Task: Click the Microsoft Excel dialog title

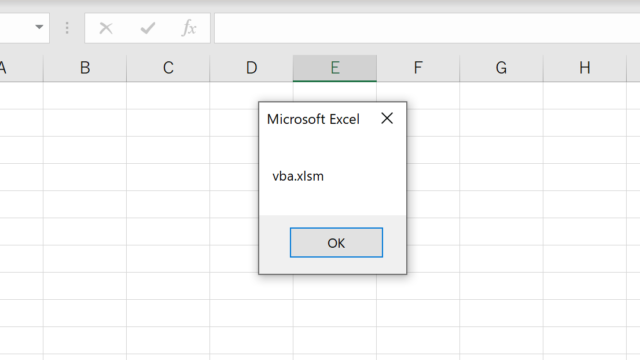Action: point(313,119)
